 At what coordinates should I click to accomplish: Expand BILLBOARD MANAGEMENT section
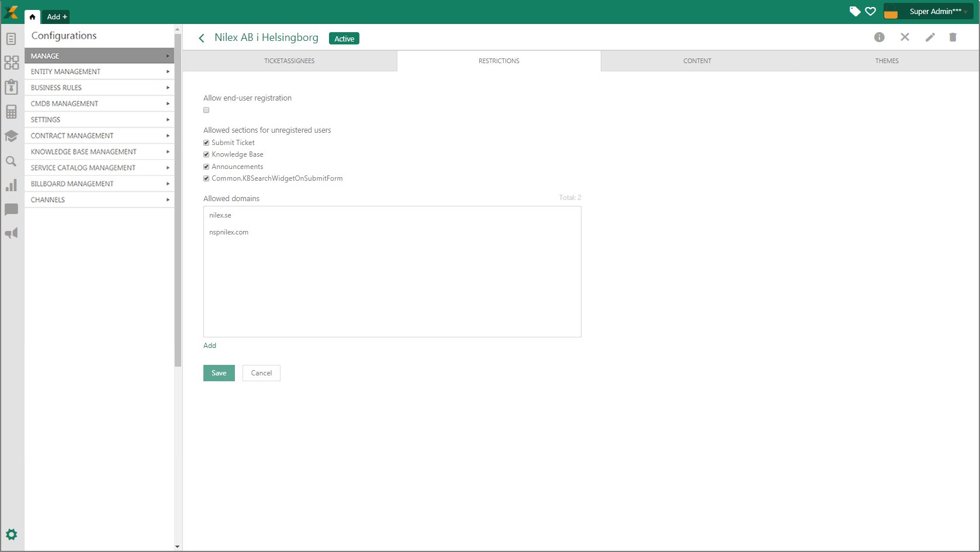pyautogui.click(x=99, y=184)
